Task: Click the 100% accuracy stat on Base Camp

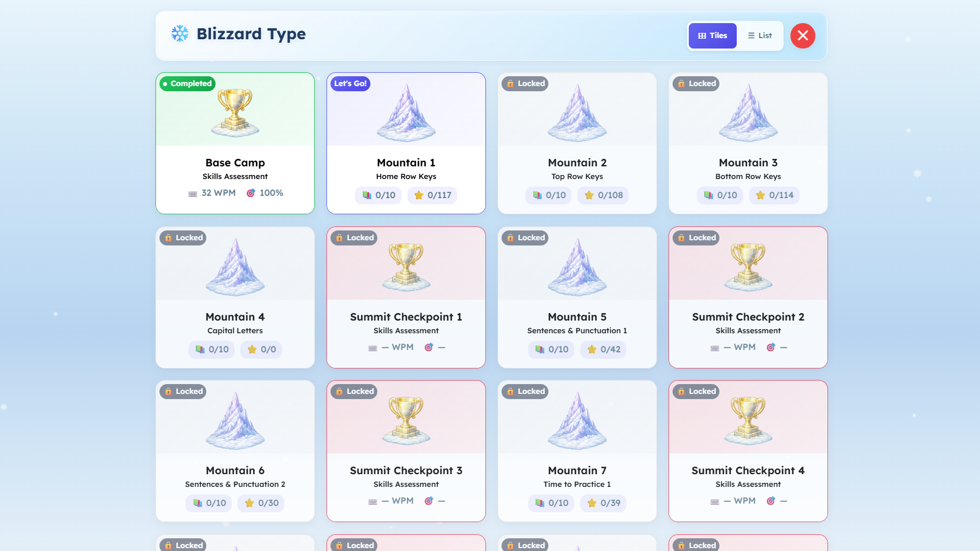Action: coord(265,193)
